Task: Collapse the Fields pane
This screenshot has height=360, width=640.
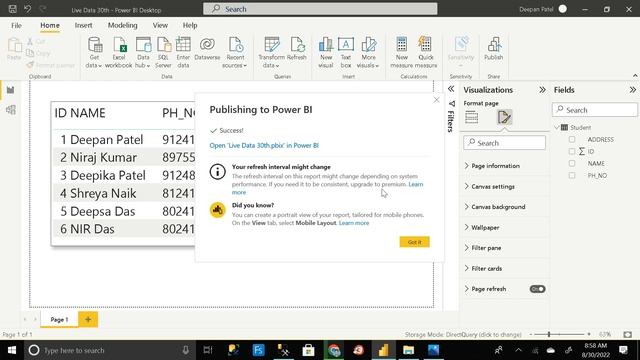Action: tap(632, 90)
